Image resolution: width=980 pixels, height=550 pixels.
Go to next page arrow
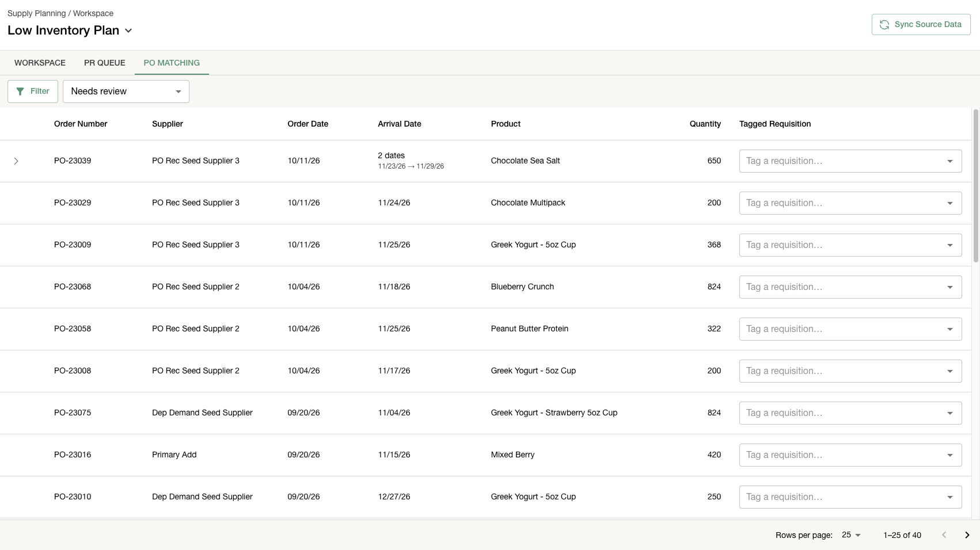[967, 535]
